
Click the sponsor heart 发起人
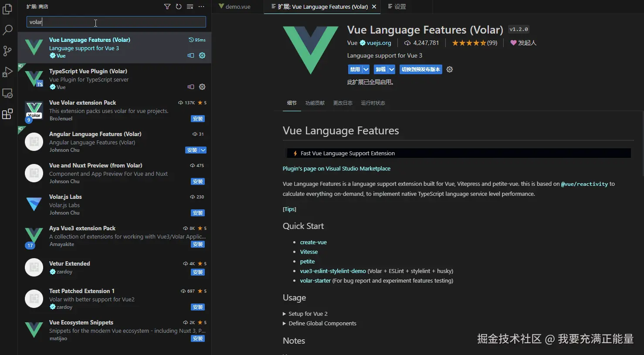pyautogui.click(x=523, y=43)
